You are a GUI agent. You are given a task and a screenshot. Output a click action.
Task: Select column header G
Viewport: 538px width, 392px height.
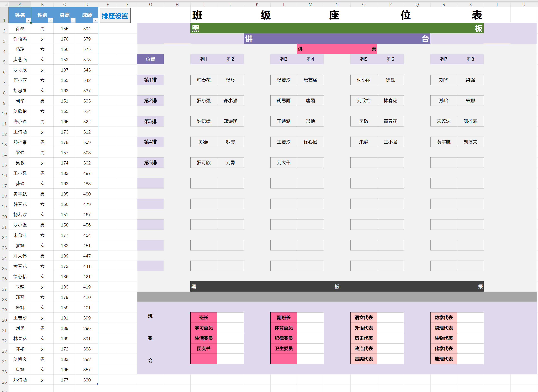coord(150,4)
